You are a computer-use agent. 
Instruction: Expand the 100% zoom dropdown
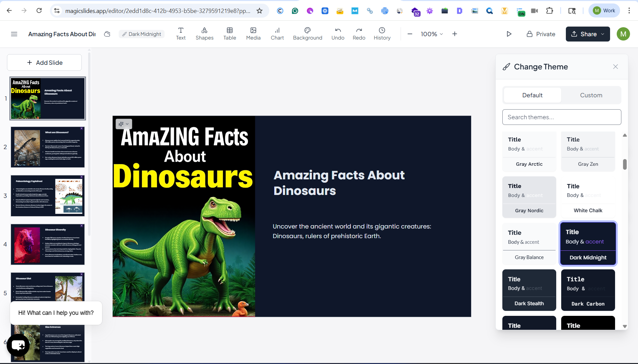click(432, 34)
